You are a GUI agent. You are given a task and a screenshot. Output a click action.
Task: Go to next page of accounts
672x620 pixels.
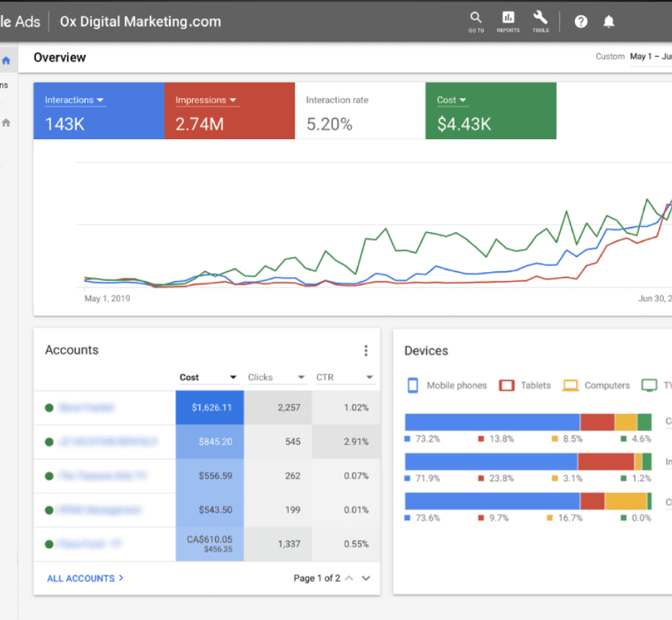pyautogui.click(x=366, y=578)
